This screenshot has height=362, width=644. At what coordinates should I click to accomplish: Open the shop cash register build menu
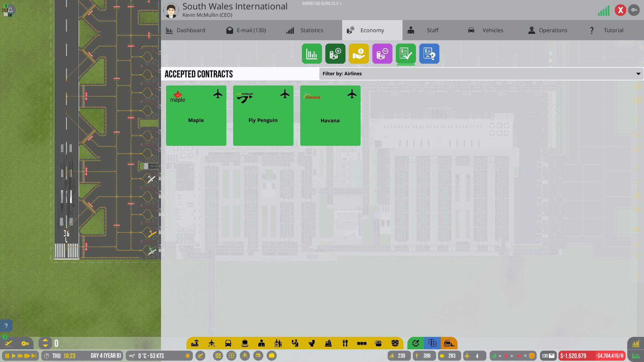[x=328, y=343]
